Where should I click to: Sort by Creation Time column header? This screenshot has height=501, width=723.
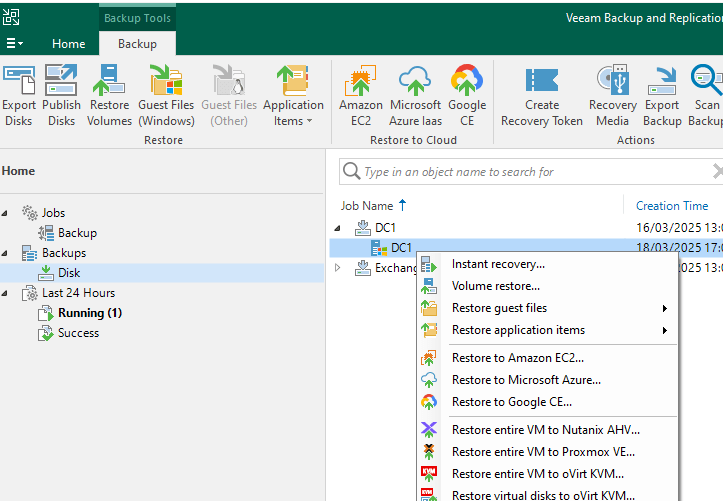pos(672,206)
